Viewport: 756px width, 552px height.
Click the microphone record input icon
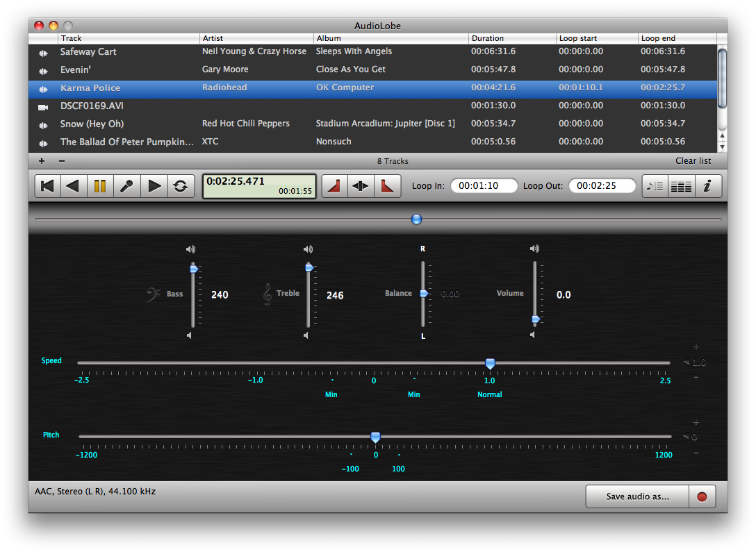[126, 186]
